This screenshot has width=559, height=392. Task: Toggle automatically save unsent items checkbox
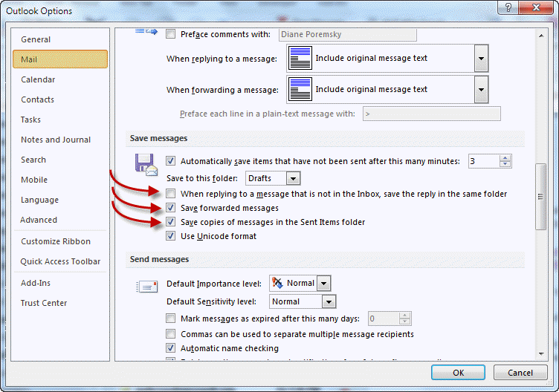[171, 161]
